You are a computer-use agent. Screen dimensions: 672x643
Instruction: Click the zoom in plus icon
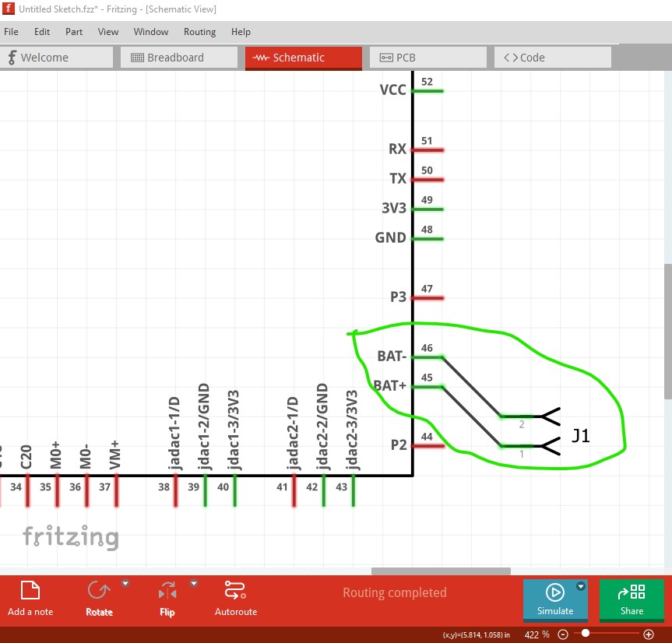(x=648, y=634)
